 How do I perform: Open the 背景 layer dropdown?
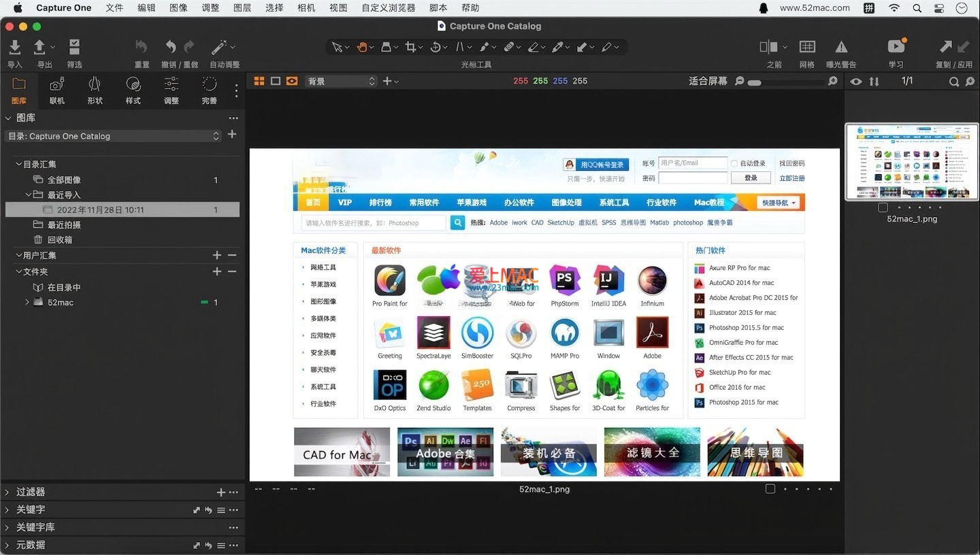click(340, 81)
